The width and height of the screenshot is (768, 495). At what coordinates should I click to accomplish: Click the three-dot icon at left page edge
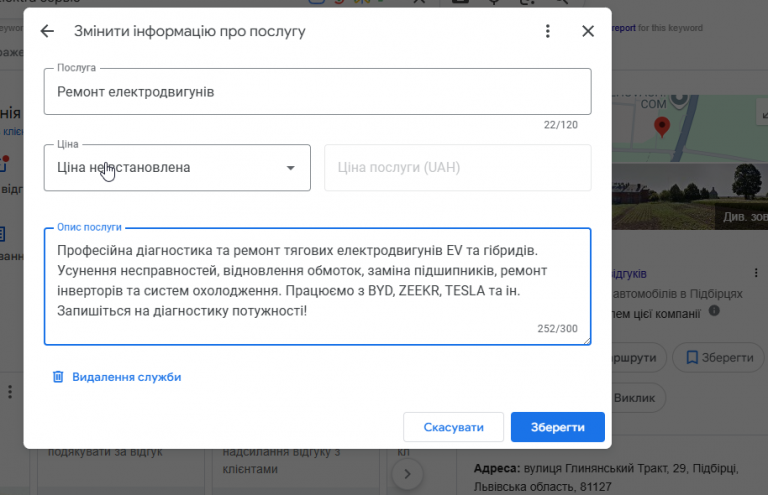pos(10,392)
